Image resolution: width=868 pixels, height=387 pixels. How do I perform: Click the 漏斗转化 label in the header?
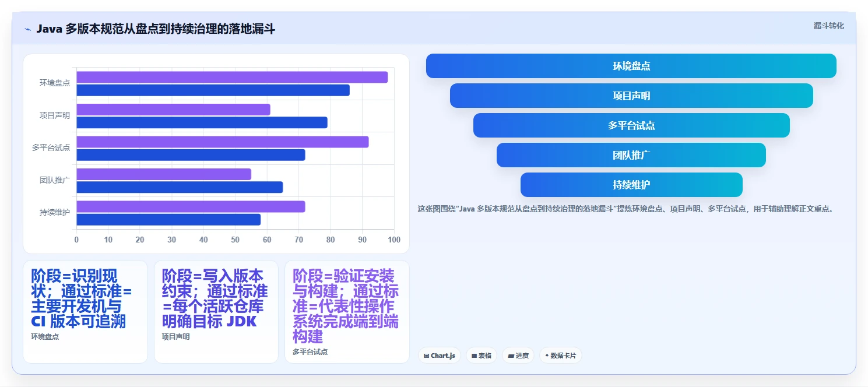pyautogui.click(x=828, y=26)
